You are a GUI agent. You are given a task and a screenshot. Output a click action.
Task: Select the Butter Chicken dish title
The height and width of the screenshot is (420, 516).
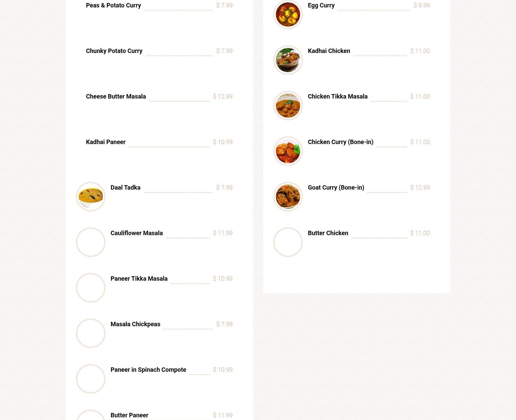click(328, 233)
